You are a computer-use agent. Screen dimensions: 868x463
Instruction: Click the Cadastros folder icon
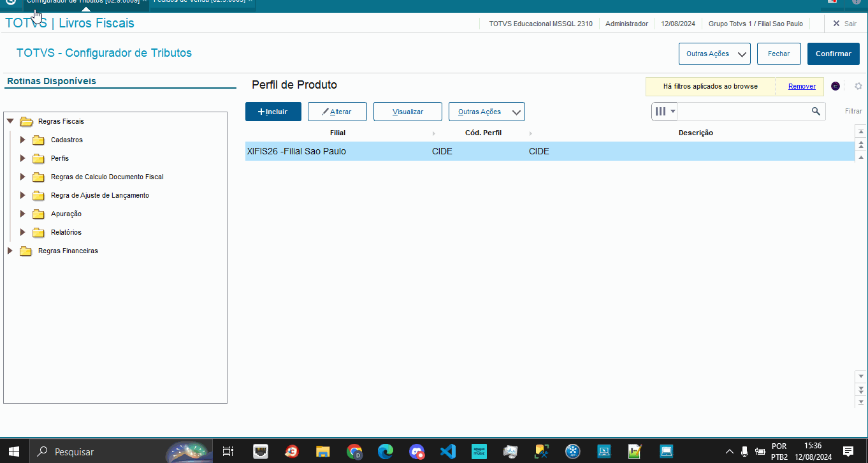coord(39,140)
